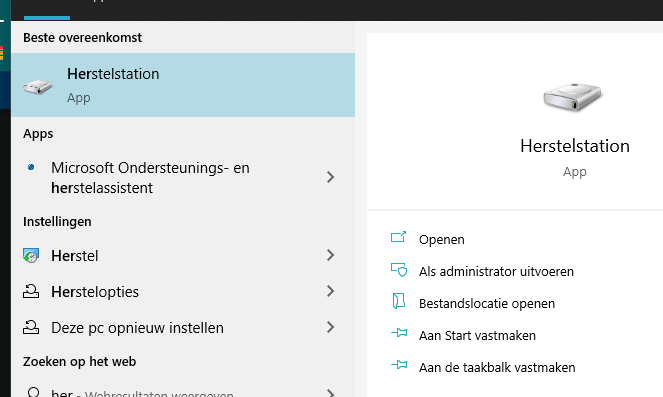Screen dimensions: 663x397
Task: Expand the 'her' web result chevron
Action: tap(331, 393)
